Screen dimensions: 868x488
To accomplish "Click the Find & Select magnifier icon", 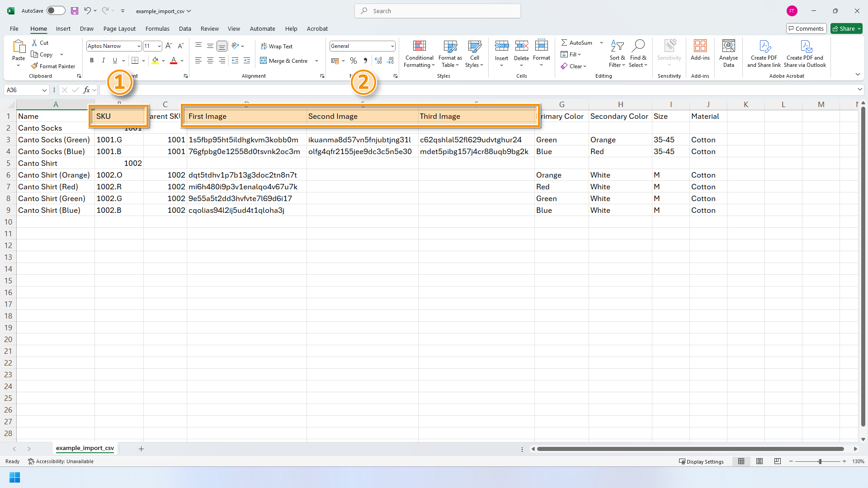I will [638, 46].
